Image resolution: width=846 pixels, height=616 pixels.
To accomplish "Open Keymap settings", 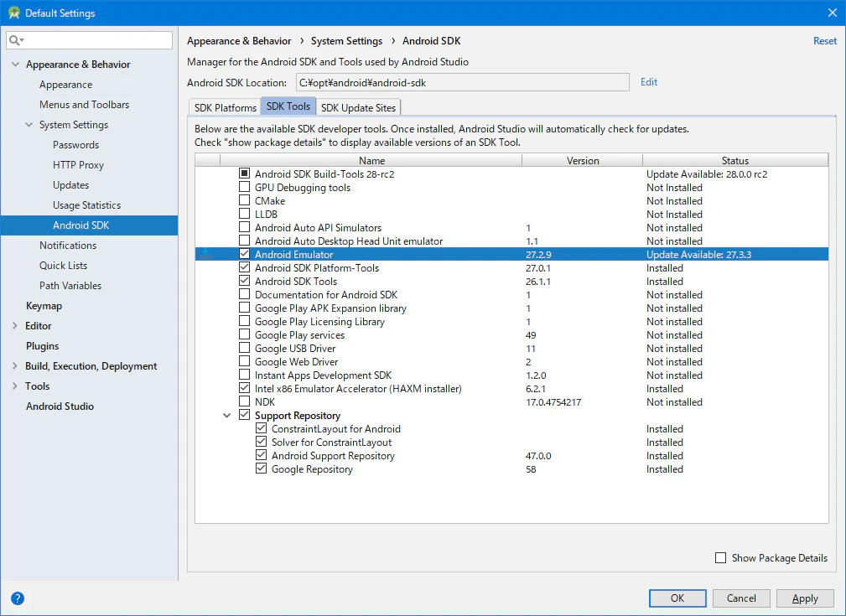I will pyautogui.click(x=44, y=306).
